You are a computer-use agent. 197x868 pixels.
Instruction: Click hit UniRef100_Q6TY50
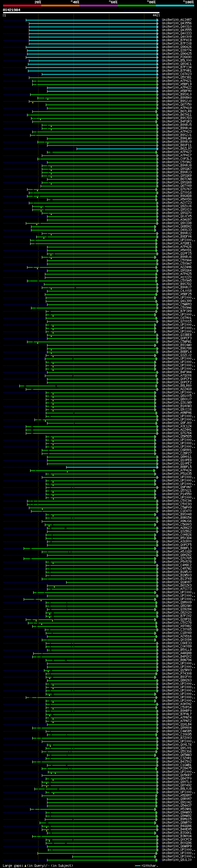point(177,104)
